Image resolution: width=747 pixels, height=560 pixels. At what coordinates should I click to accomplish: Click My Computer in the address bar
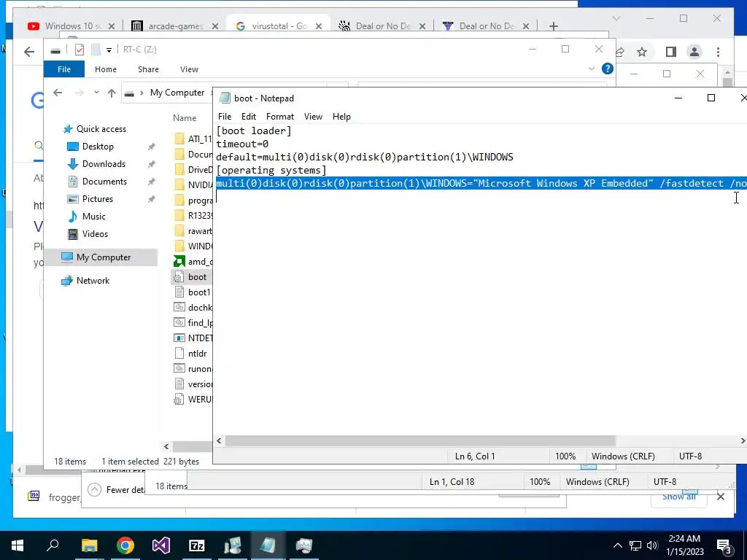tap(177, 93)
